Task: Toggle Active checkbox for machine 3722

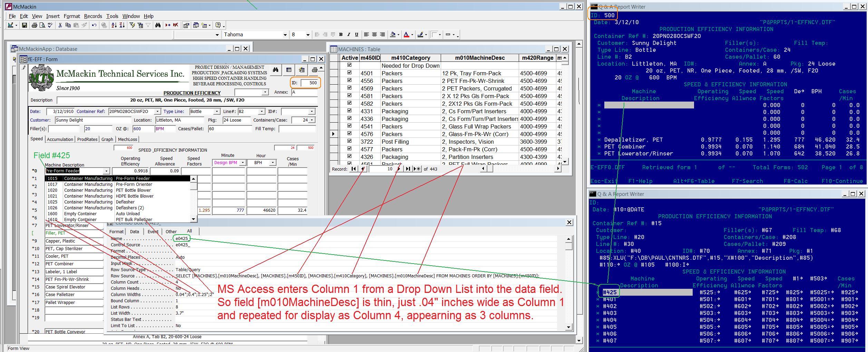Action: point(350,141)
